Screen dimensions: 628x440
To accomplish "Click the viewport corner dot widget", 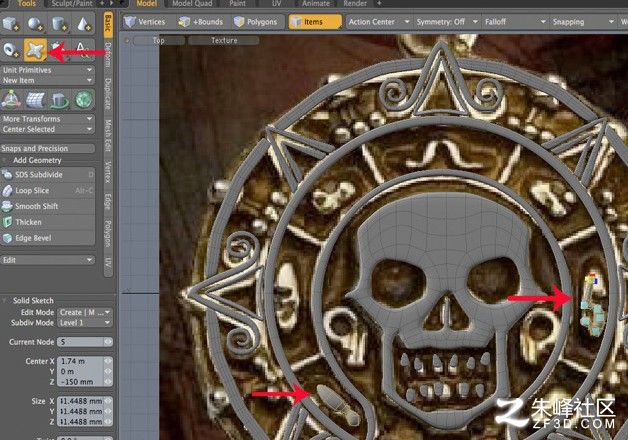I will point(127,40).
